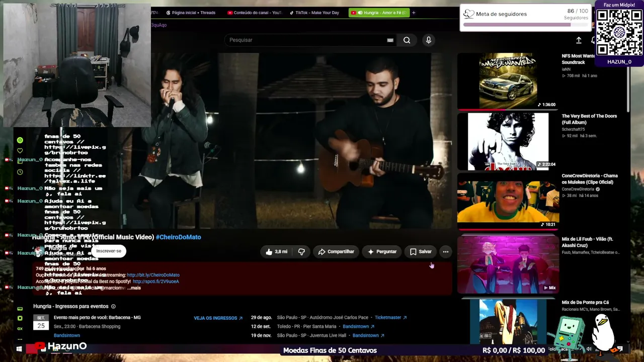
Task: Open more actions menu beside Salvar
Action: click(x=446, y=251)
